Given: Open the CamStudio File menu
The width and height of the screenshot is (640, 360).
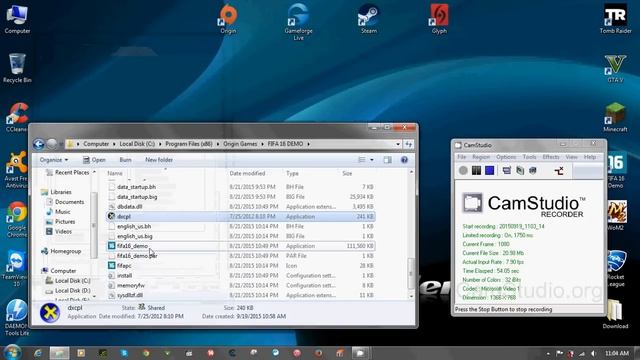Looking at the screenshot, I should pos(462,157).
